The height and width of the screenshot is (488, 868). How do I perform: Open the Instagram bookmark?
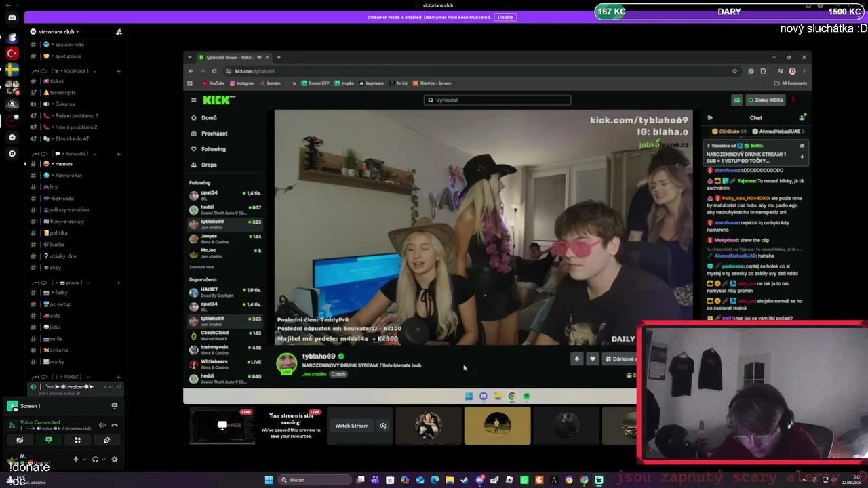(x=242, y=83)
